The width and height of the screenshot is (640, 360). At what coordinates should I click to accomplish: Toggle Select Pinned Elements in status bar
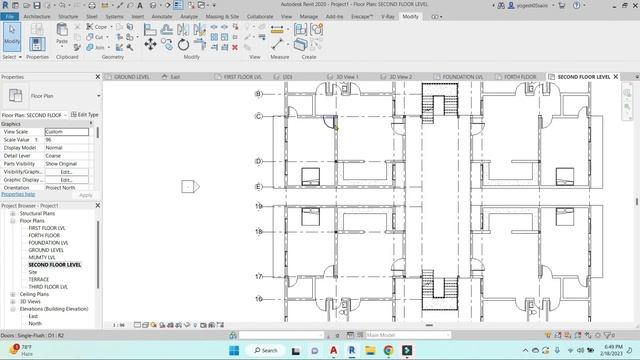pos(568,335)
